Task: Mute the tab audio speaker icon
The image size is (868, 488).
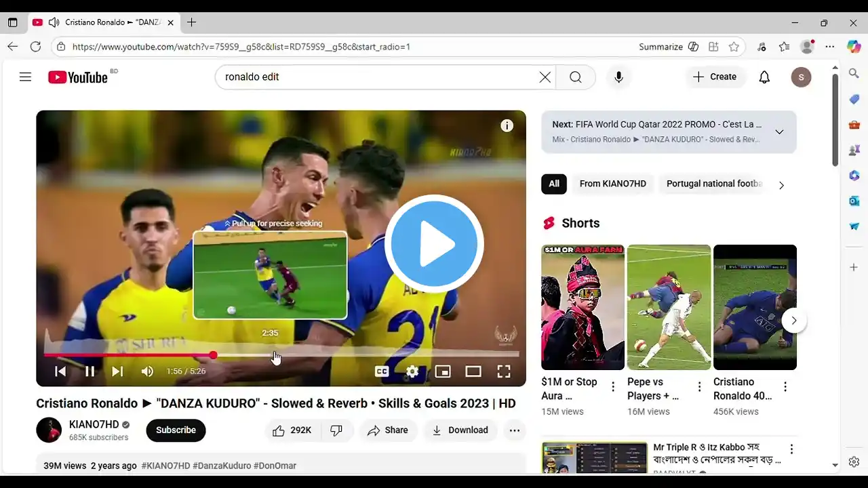Action: pos(54,22)
